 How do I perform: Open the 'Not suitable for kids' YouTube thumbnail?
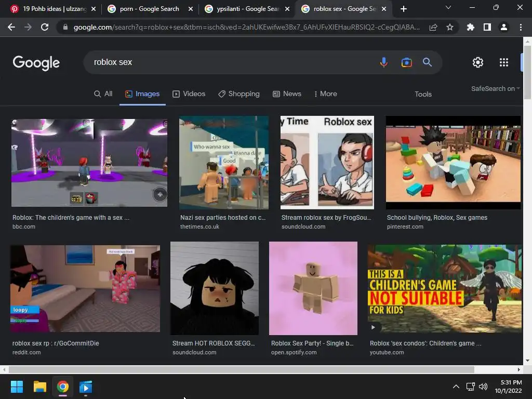click(445, 288)
